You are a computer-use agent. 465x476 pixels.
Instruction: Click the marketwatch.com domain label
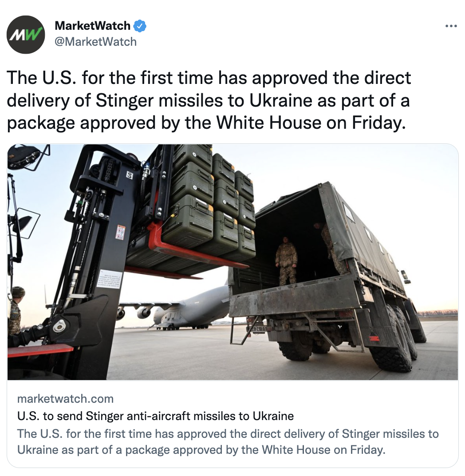tap(66, 399)
